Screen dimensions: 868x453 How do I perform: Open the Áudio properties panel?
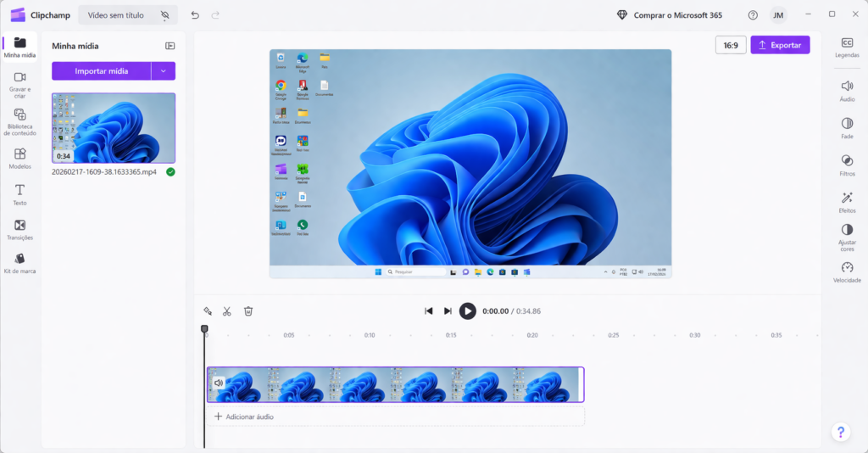pyautogui.click(x=847, y=91)
